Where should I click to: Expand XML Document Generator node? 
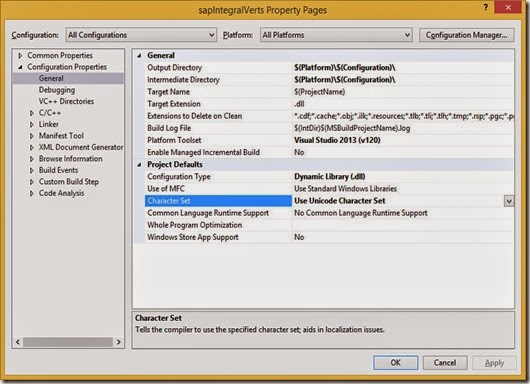point(32,147)
